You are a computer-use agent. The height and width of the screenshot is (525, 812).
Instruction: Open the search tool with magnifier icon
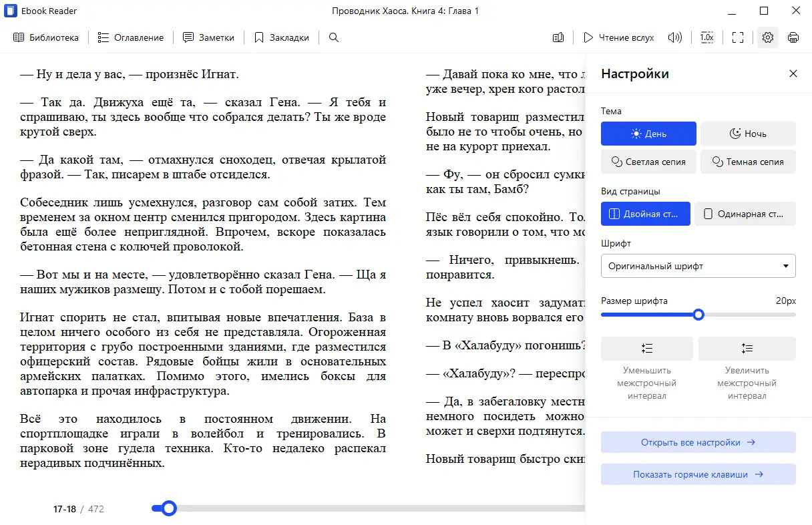pos(333,37)
